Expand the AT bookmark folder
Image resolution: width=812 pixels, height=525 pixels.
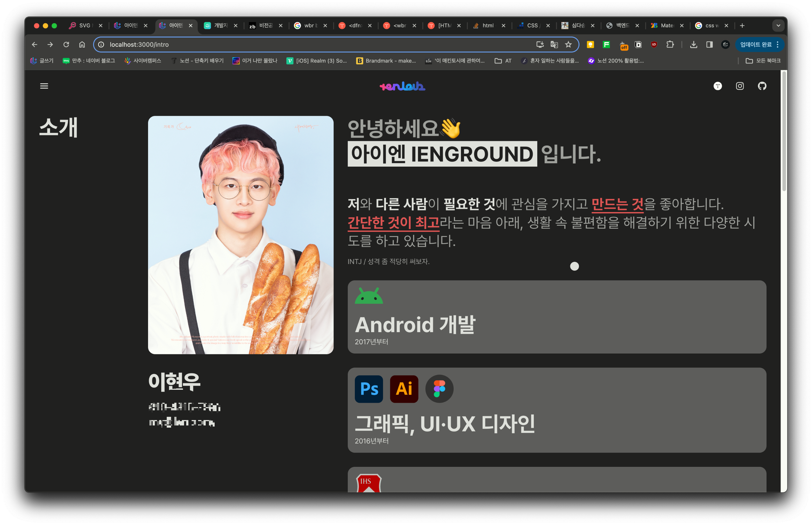pyautogui.click(x=503, y=61)
